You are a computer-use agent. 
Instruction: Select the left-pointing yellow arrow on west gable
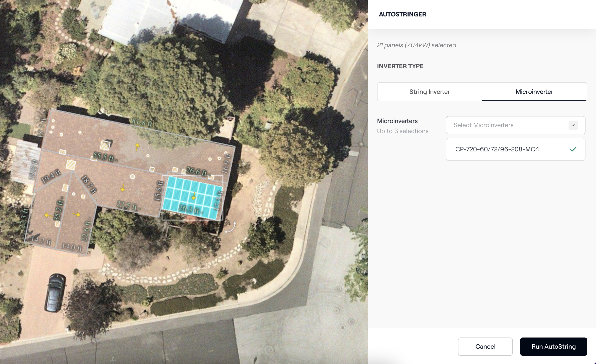[48, 215]
